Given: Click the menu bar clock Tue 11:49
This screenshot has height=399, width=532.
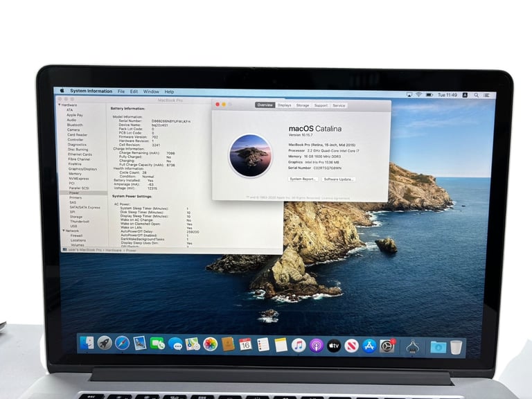Looking at the screenshot, I should click(x=447, y=95).
